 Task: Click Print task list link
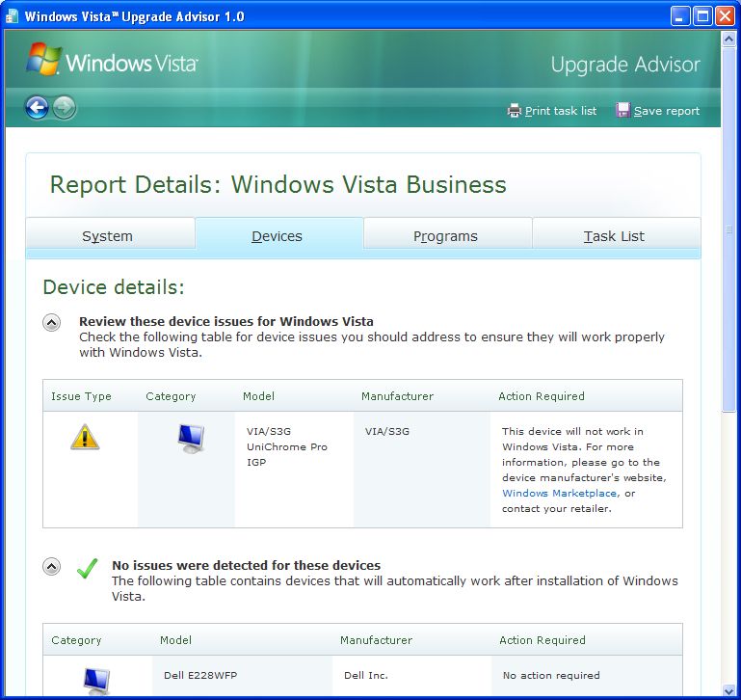561,111
